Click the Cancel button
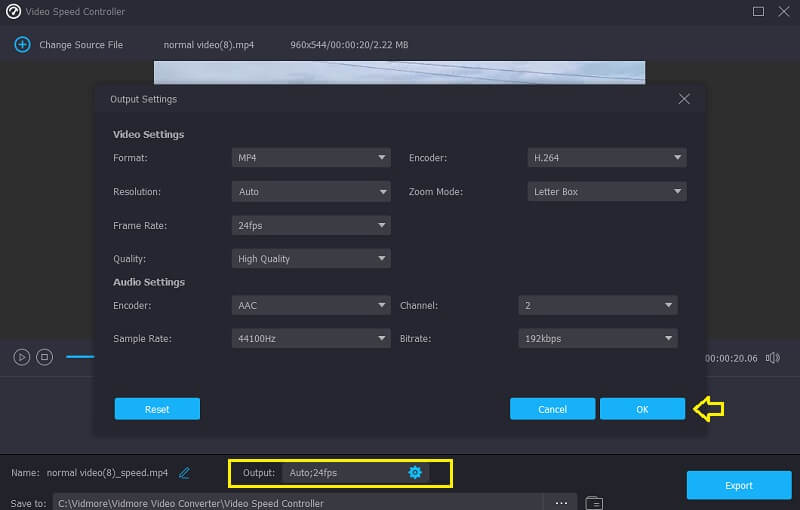The image size is (800, 510). 552,409
